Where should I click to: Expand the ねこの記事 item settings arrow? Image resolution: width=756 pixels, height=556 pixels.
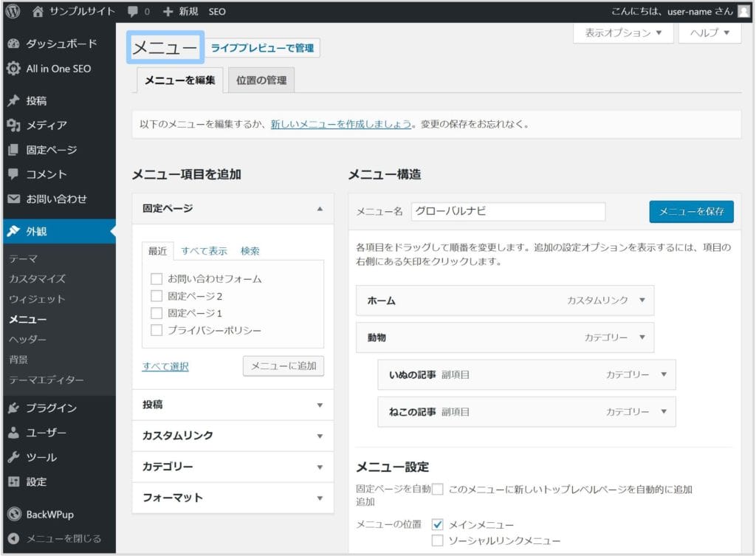pos(664,411)
